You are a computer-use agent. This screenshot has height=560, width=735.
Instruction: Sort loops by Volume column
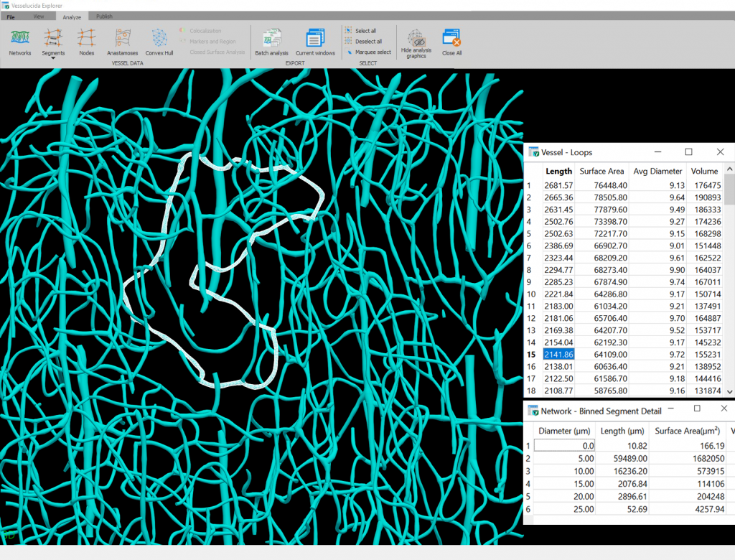pyautogui.click(x=704, y=171)
